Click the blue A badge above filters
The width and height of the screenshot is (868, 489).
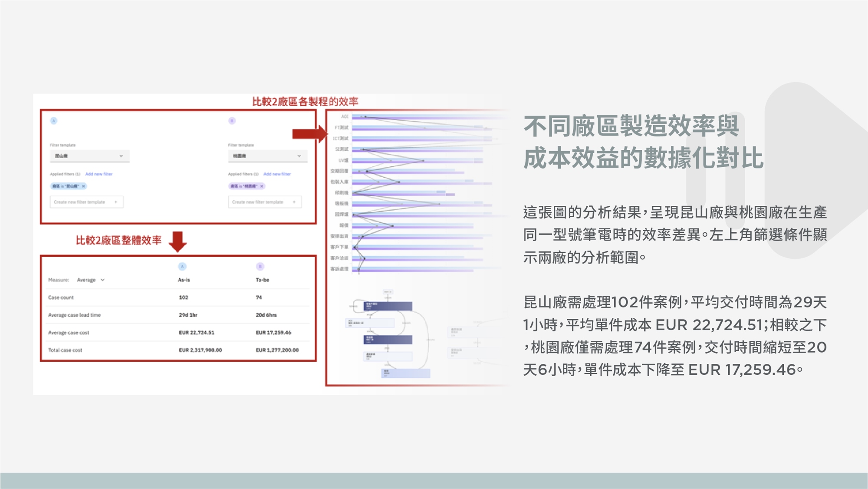[x=54, y=121]
